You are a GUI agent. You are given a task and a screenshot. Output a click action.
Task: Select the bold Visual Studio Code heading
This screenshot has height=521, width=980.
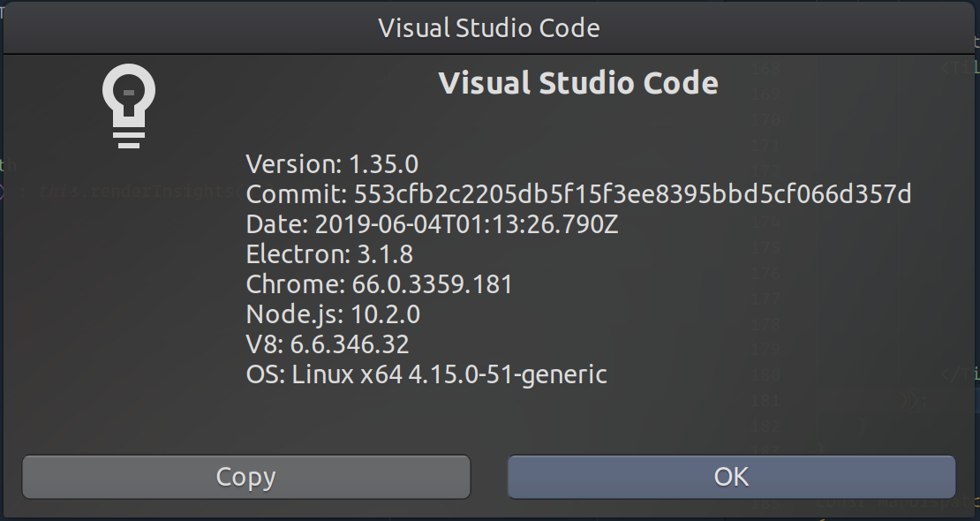[x=577, y=83]
